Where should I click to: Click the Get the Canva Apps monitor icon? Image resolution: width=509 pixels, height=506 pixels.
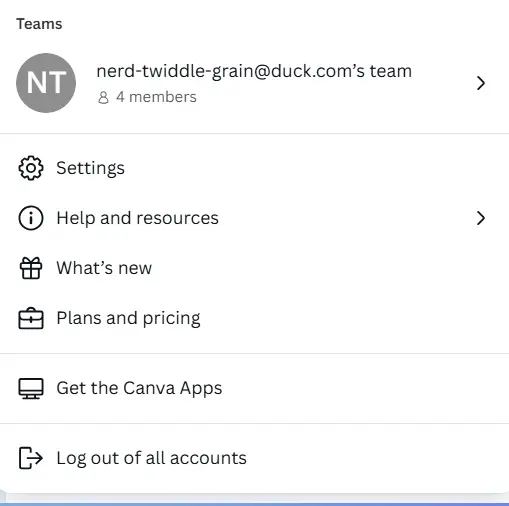(x=31, y=388)
